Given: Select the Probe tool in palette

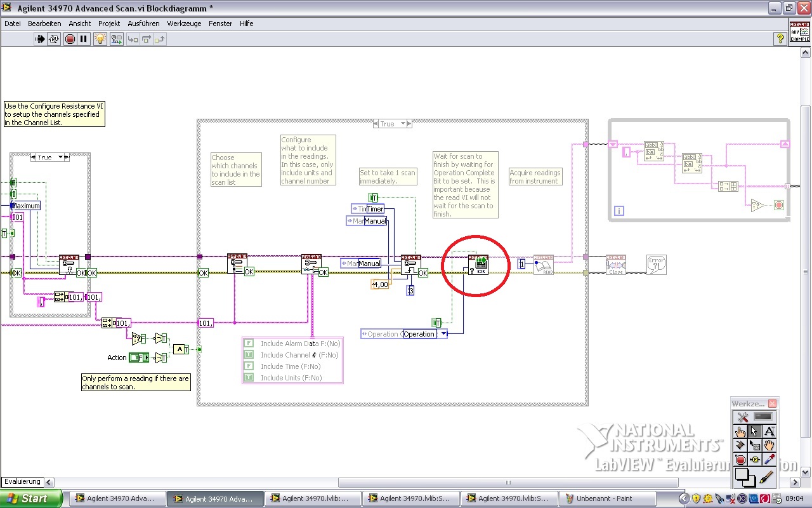Looking at the screenshot, I should (754, 460).
